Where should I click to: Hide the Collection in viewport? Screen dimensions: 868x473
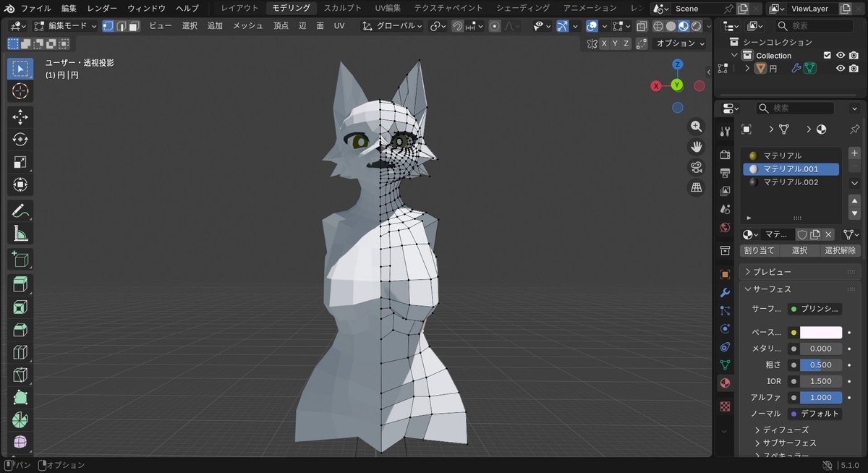[x=841, y=55]
